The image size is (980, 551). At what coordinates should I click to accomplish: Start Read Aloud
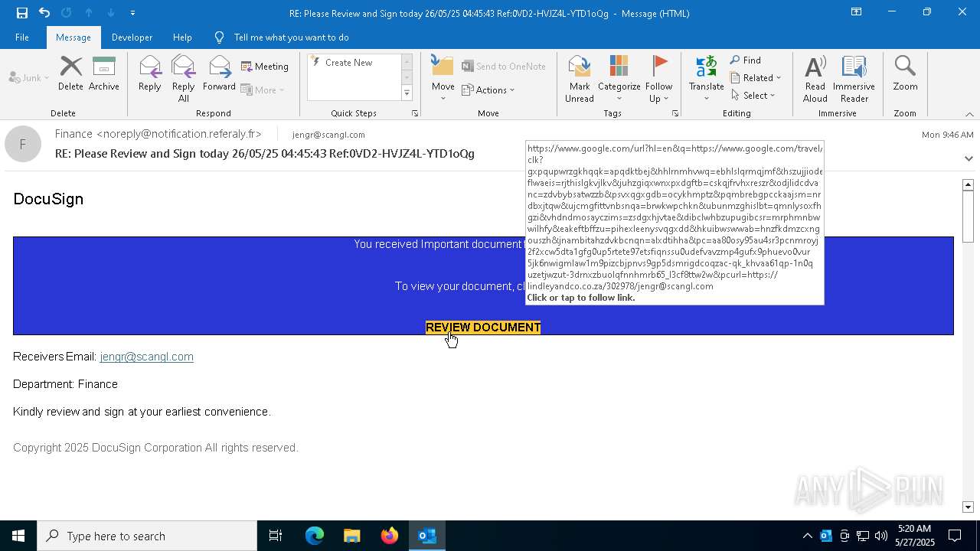815,79
